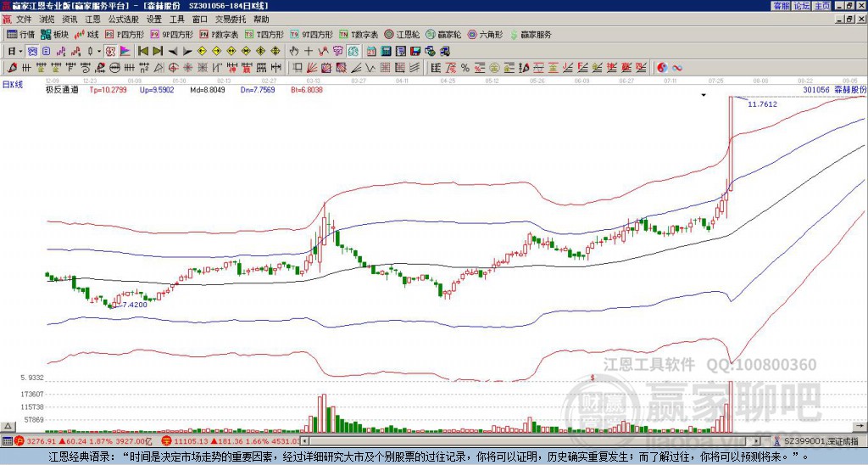Select the crosshair cursor tool
This screenshot has width=868, height=465.
(309, 52)
